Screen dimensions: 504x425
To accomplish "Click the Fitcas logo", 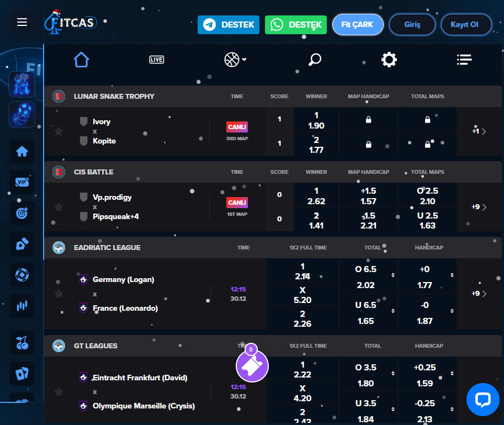I will pyautogui.click(x=71, y=22).
